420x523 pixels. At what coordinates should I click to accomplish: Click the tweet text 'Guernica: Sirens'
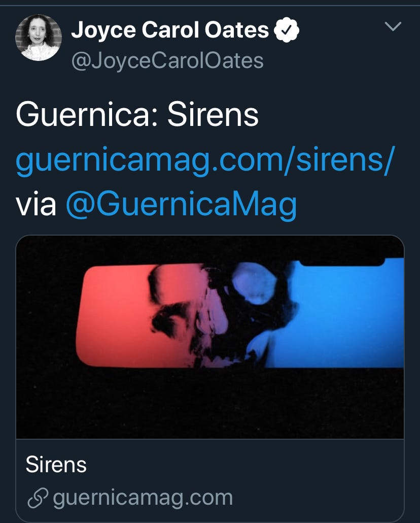(x=137, y=114)
